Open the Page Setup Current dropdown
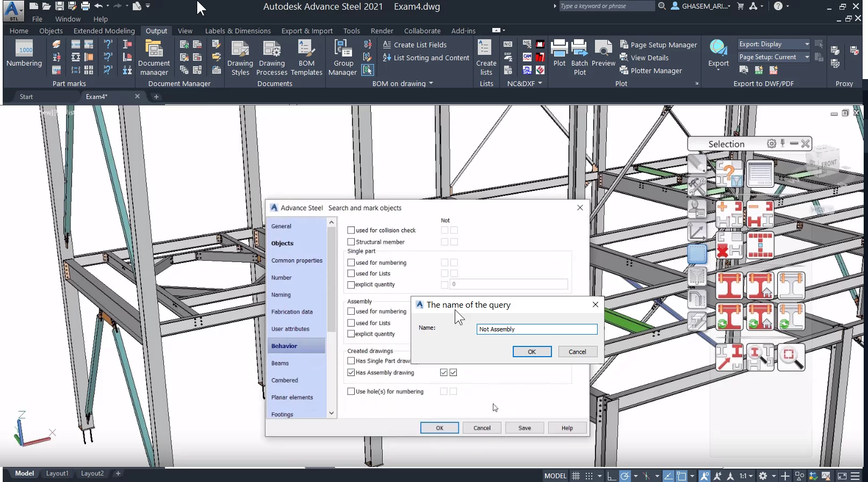 click(x=807, y=57)
